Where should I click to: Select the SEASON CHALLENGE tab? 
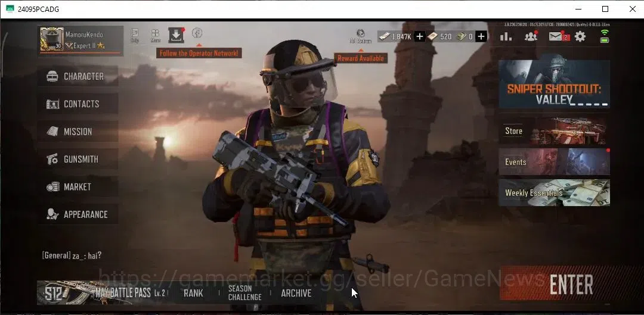tap(245, 293)
